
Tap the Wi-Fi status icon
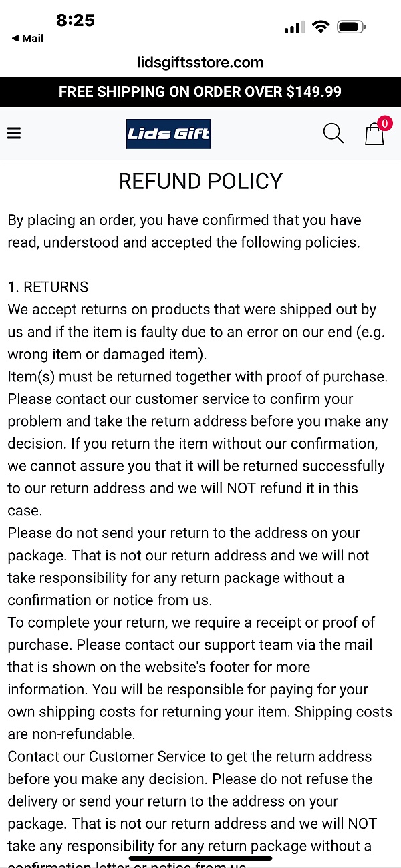tap(321, 27)
